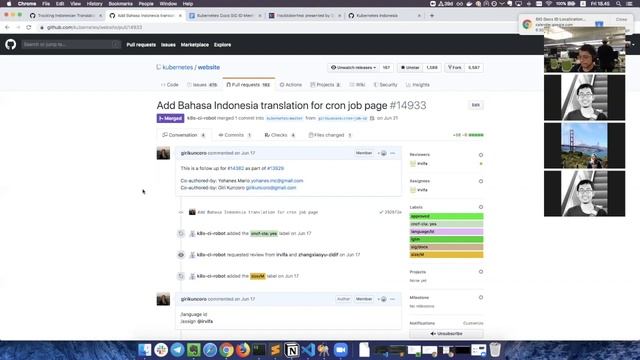Open the Unwatch releases dropdown
This screenshot has height=360, width=640.
point(353,67)
